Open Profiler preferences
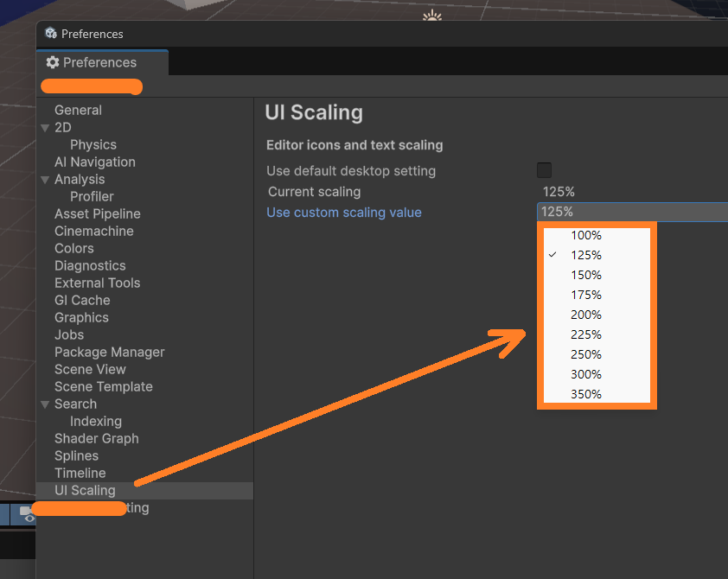Viewport: 728px width, 579px height. tap(92, 197)
